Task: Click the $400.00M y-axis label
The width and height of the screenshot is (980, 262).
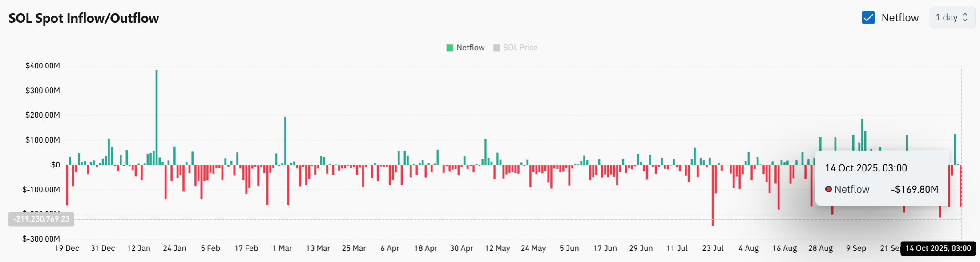Action: pyautogui.click(x=43, y=66)
